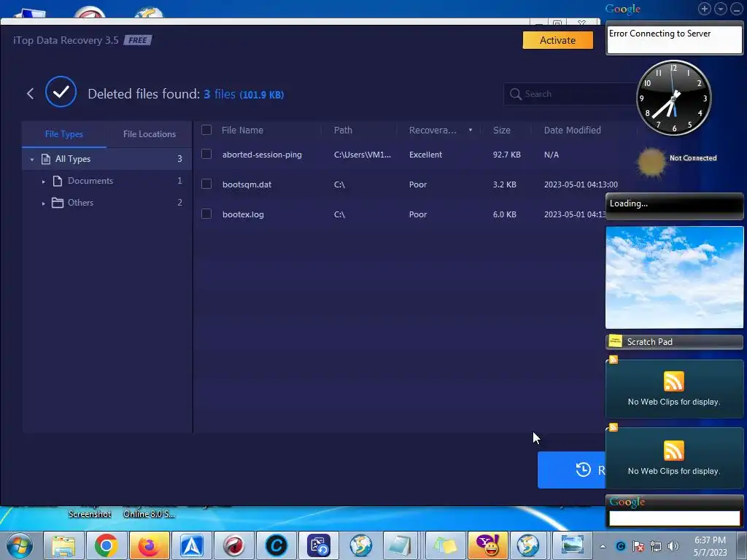
Task: Open the taskbar clock showing 6:37 PM
Action: [x=710, y=546]
